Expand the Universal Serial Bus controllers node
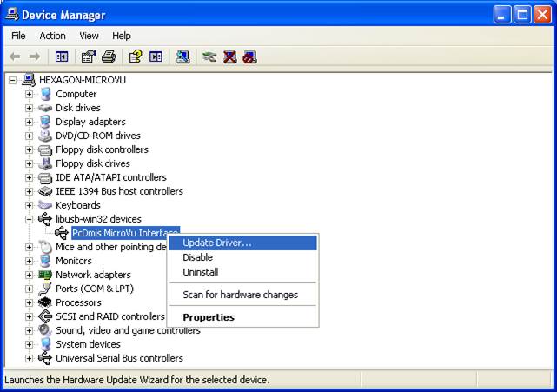Viewport: 557px width, 392px height. (29, 358)
